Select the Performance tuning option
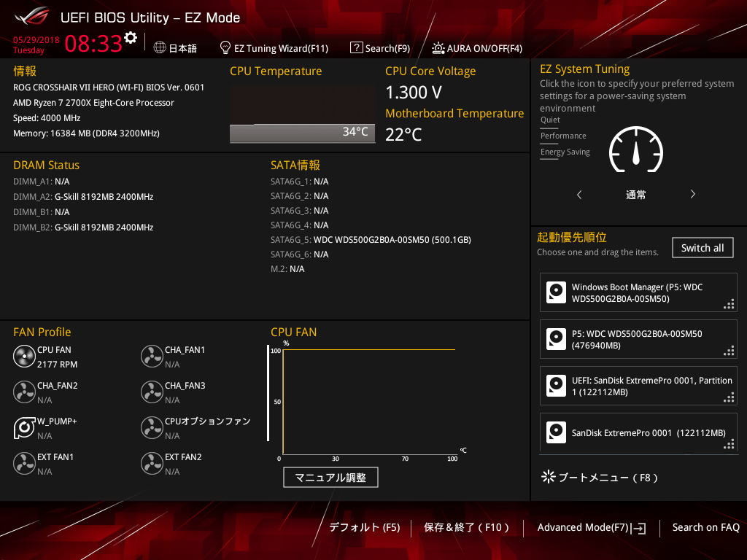 [563, 136]
